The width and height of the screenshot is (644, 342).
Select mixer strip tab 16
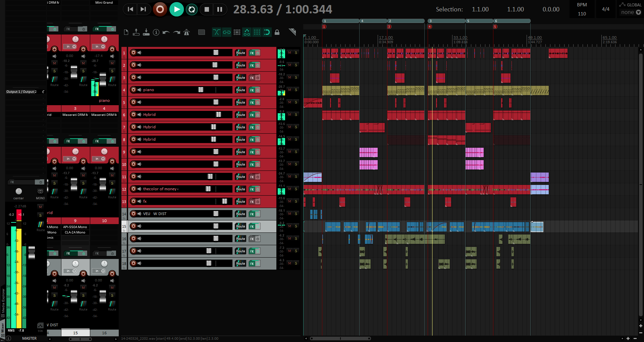pyautogui.click(x=104, y=333)
